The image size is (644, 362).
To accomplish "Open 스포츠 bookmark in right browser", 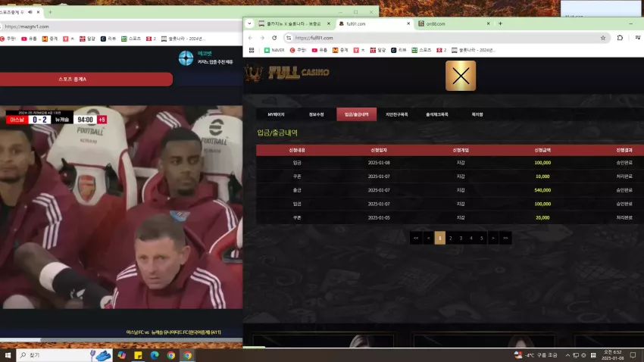I will (x=421, y=50).
